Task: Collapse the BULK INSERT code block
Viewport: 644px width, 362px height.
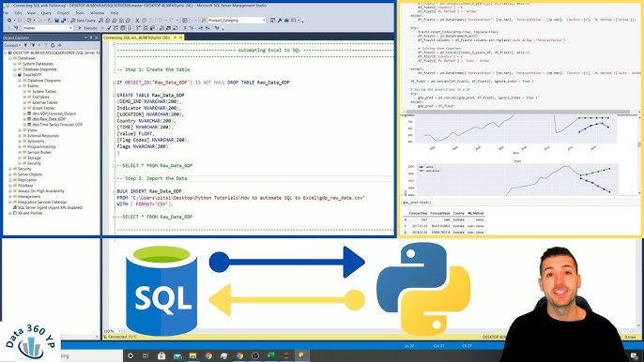Action: pyautogui.click(x=115, y=191)
